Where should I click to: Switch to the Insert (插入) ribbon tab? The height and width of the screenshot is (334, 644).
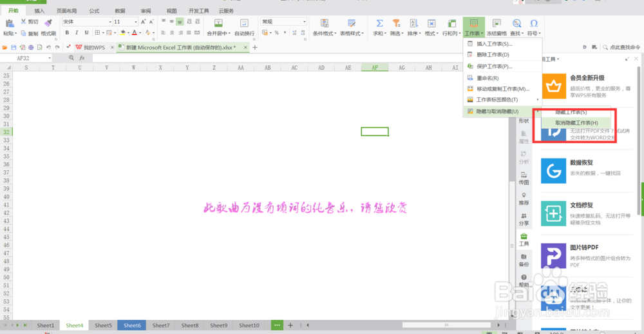tap(39, 11)
